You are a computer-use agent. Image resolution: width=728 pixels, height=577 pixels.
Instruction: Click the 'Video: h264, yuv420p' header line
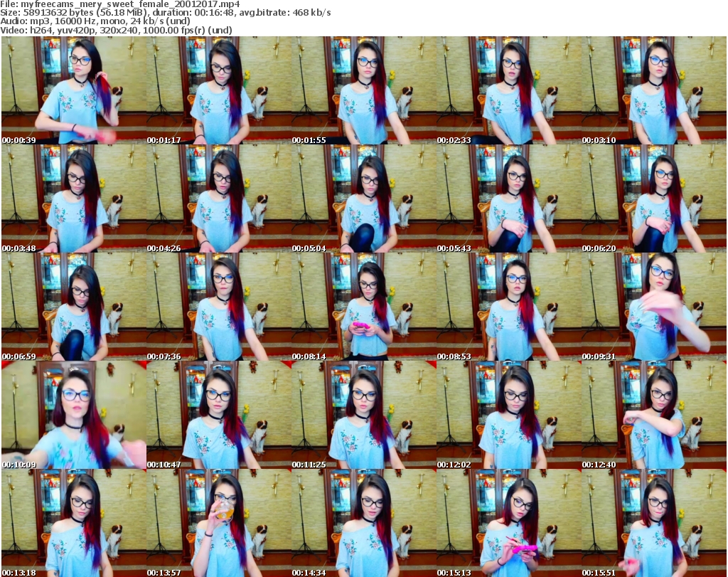point(116,30)
